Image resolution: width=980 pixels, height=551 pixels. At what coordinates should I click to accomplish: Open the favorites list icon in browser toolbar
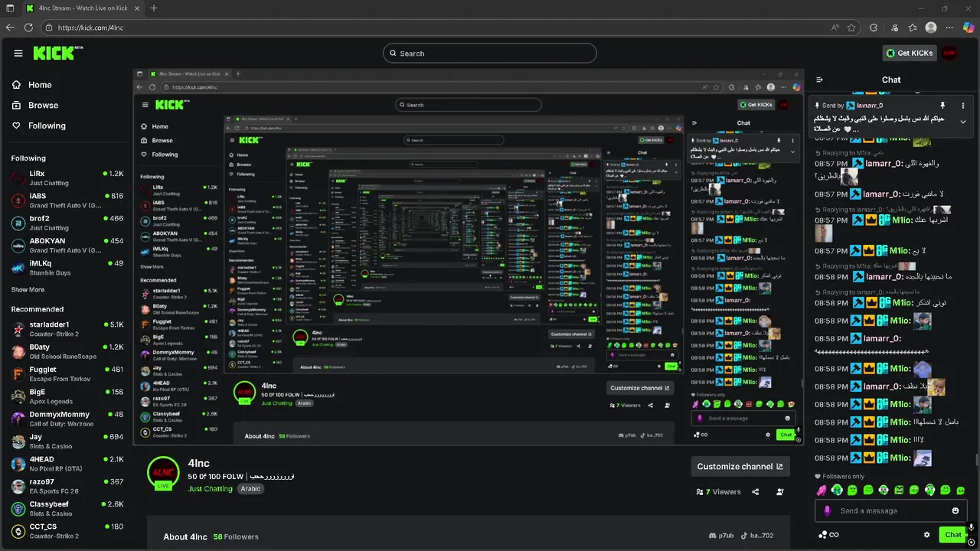pos(913,28)
